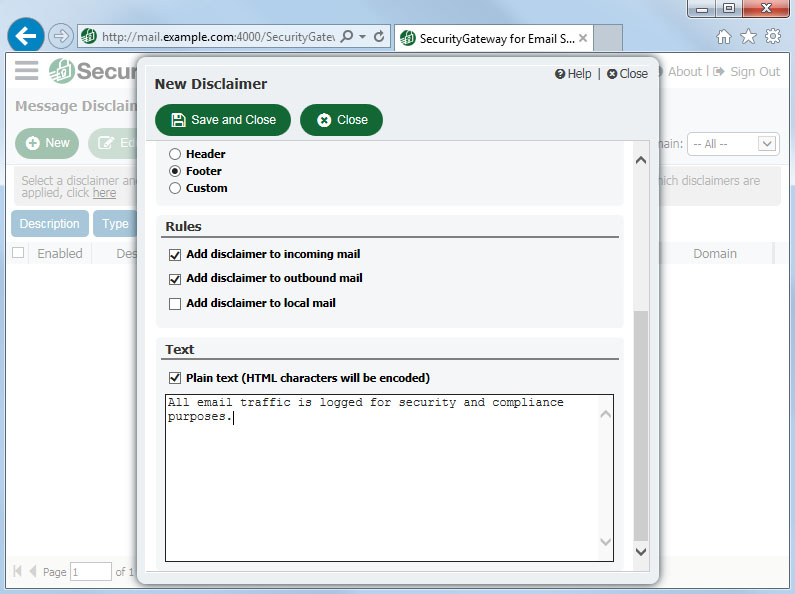
Task: Click Close link at dialog top right
Action: point(627,74)
